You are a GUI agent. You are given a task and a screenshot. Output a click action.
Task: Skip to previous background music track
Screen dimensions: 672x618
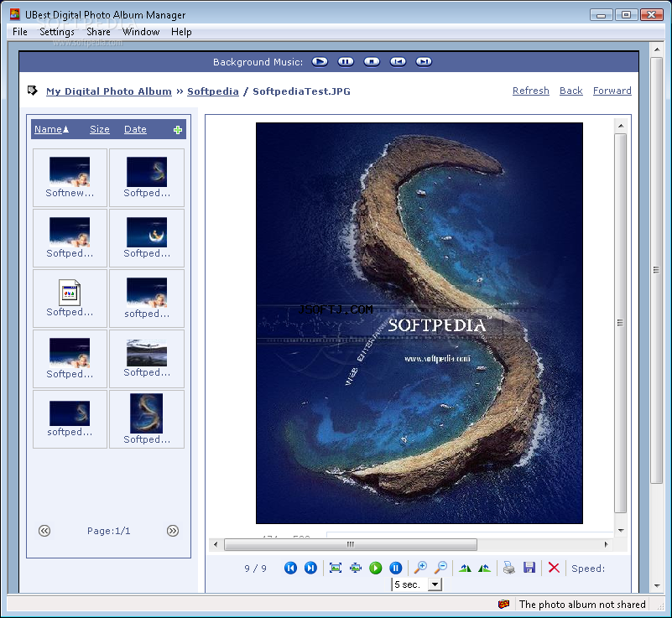(398, 62)
